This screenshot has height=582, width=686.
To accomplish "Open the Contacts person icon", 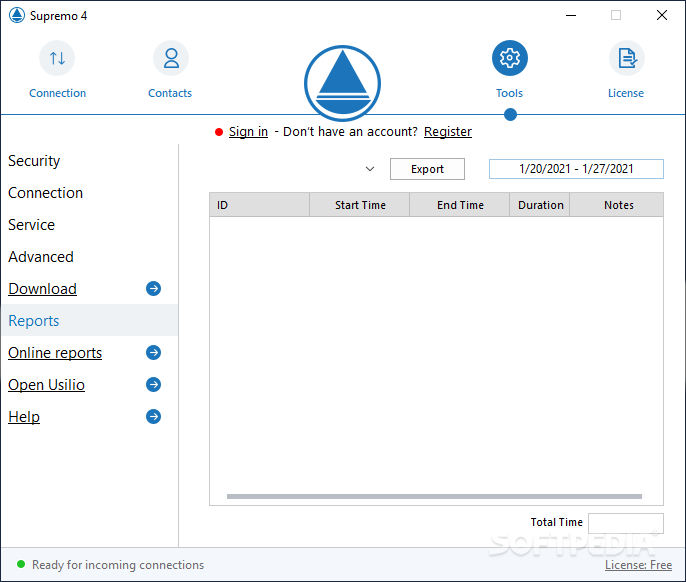I will [171, 58].
